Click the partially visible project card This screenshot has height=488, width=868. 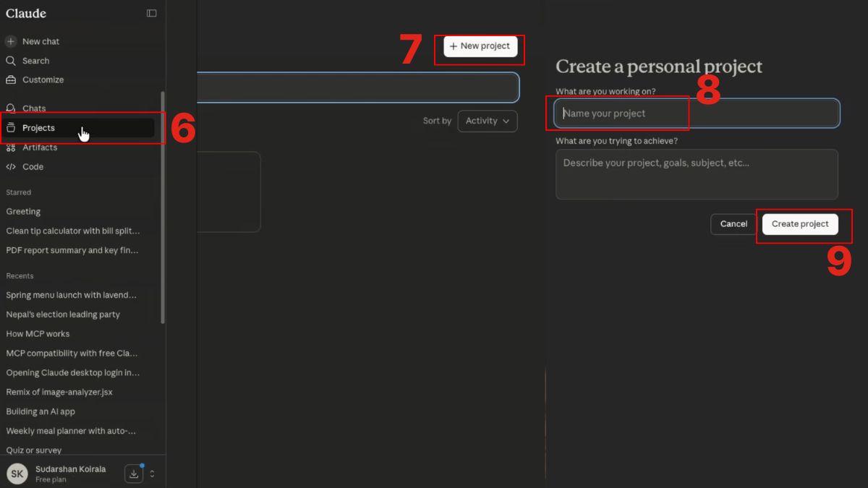click(x=229, y=192)
